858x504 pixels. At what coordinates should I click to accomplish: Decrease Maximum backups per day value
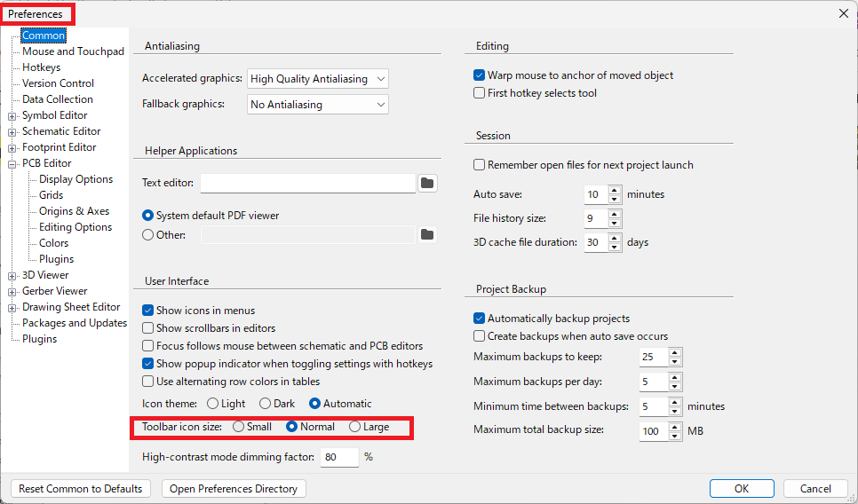675,386
